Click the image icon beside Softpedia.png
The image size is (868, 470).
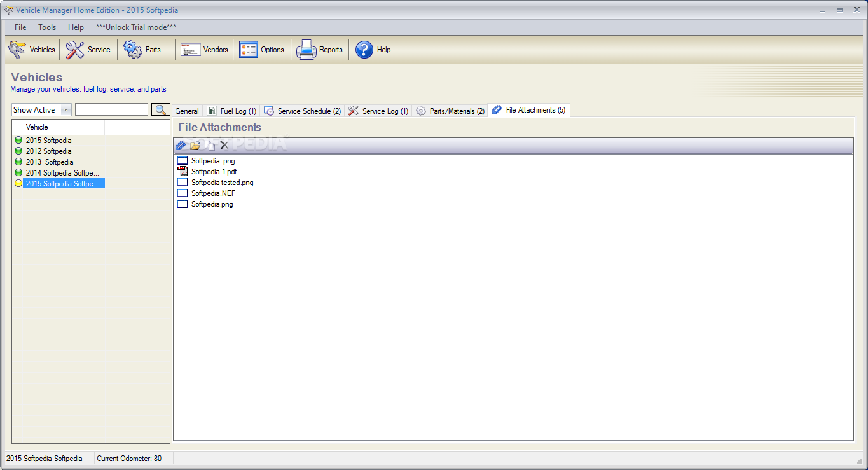[183, 204]
